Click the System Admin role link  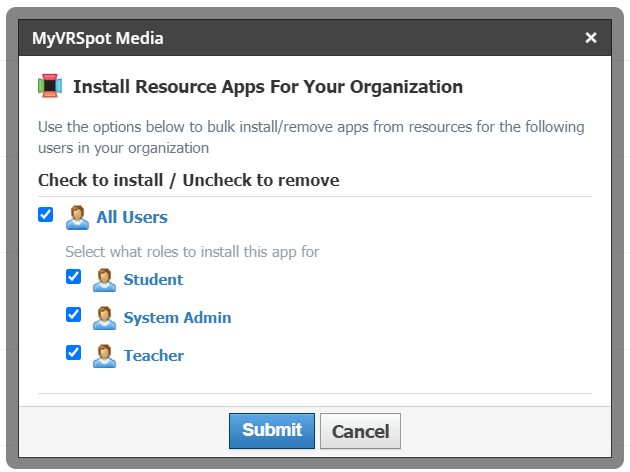point(177,318)
